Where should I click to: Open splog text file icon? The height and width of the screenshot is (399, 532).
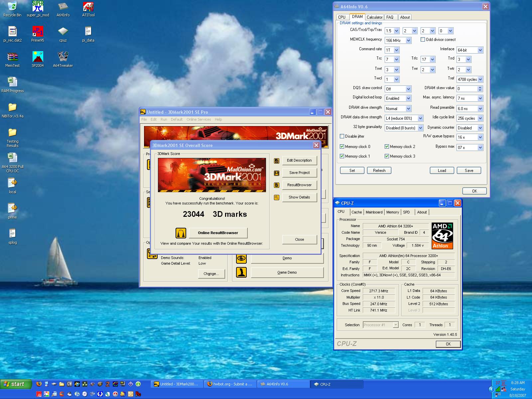[12, 236]
